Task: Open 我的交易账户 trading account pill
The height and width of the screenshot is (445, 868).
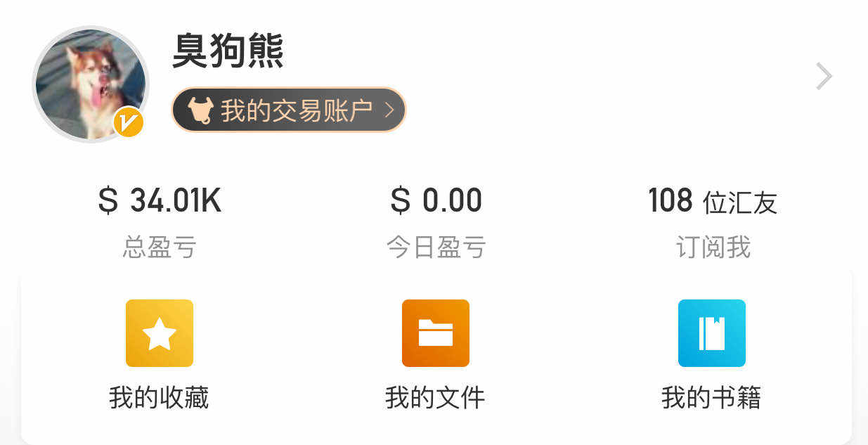Action: (x=289, y=110)
